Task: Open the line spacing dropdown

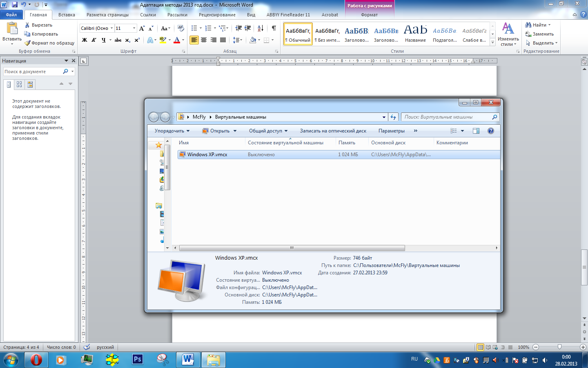Action: coord(237,40)
